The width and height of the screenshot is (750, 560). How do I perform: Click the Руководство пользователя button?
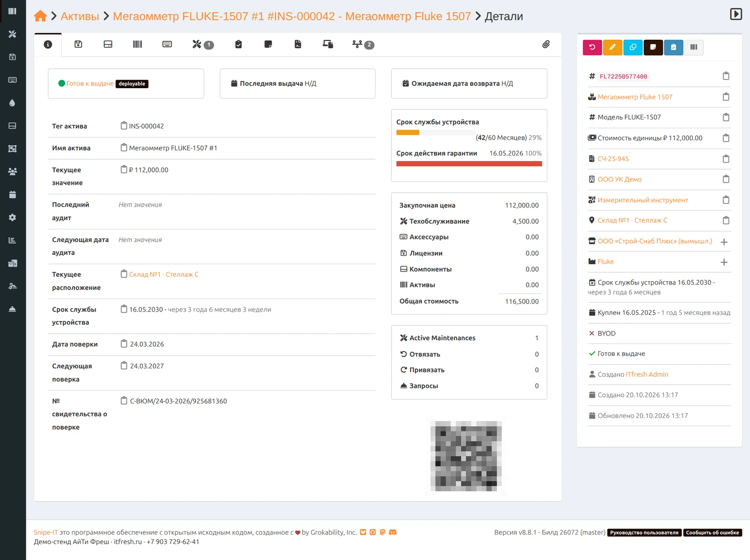(645, 533)
